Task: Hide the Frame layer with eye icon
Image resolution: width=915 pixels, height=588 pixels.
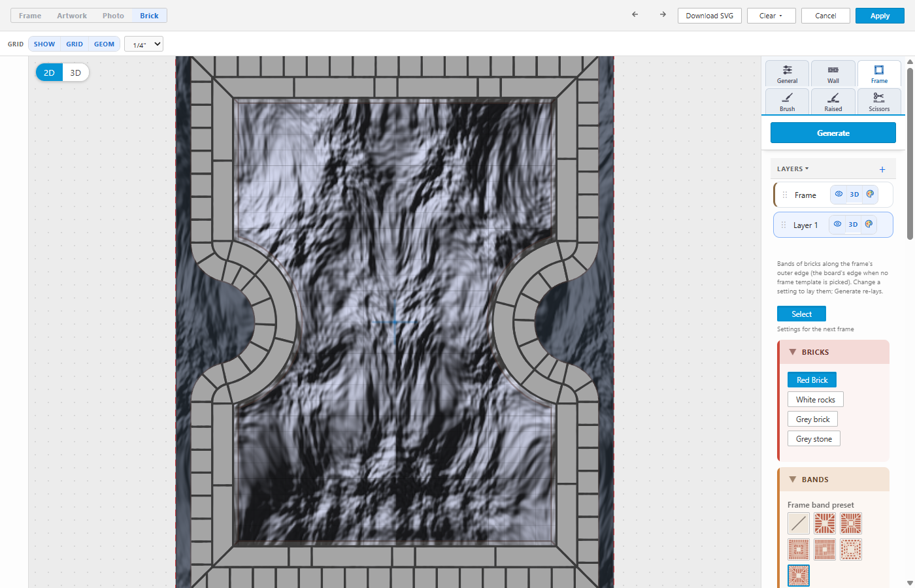Action: (839, 194)
